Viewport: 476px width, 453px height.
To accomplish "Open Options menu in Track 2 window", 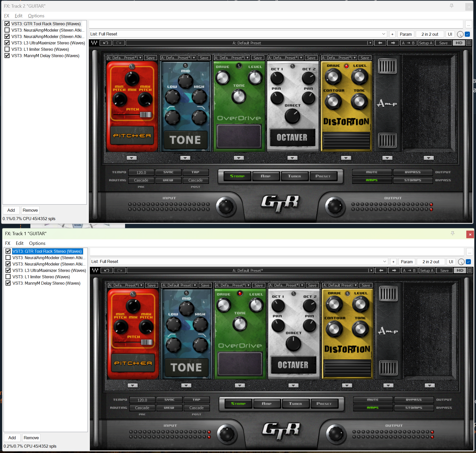I will 36,16.
